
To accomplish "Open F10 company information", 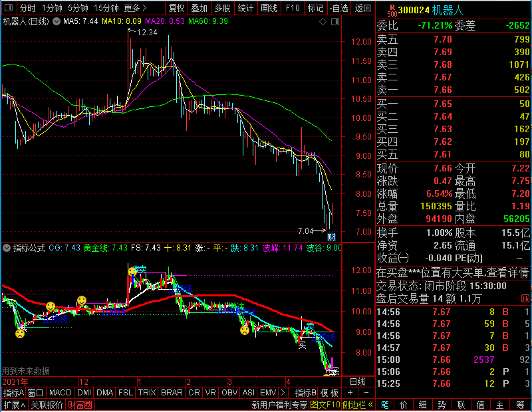I will 293,8.
